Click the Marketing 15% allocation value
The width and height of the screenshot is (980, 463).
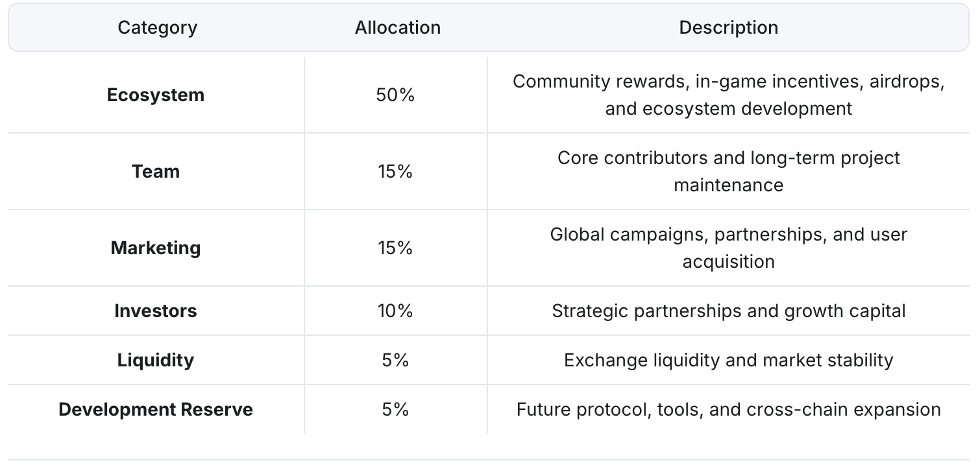[395, 248]
